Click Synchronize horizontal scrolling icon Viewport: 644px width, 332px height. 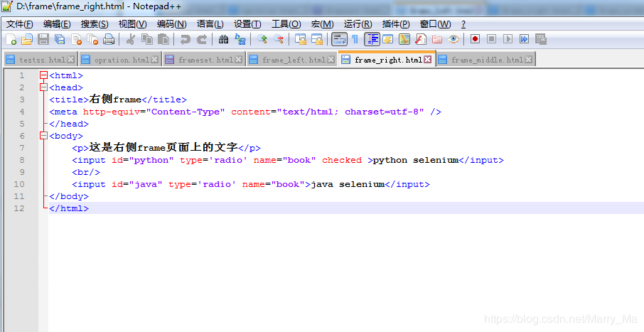317,39
